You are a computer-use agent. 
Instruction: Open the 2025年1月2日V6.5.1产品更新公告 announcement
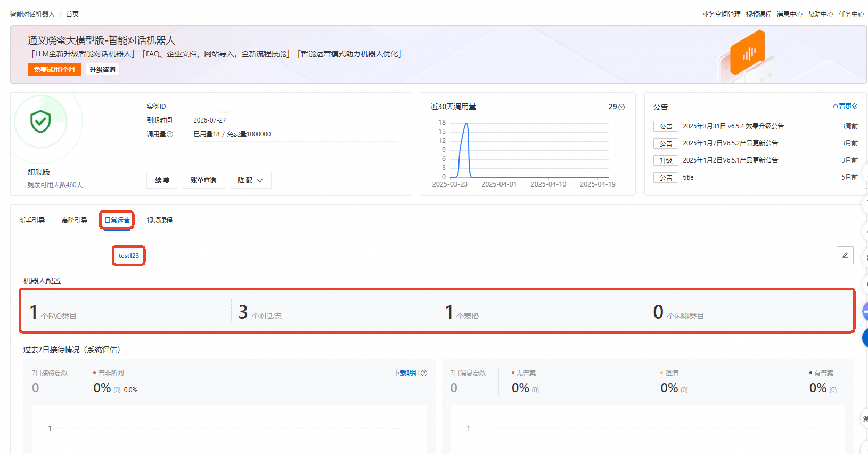(730, 160)
